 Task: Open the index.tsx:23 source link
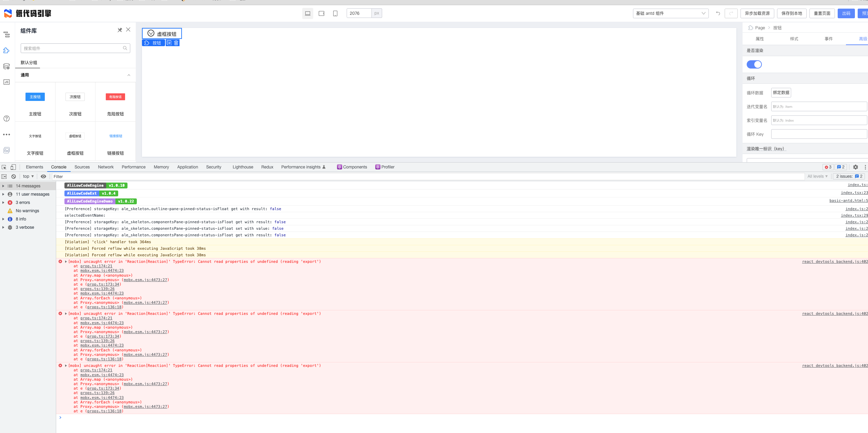tap(854, 193)
